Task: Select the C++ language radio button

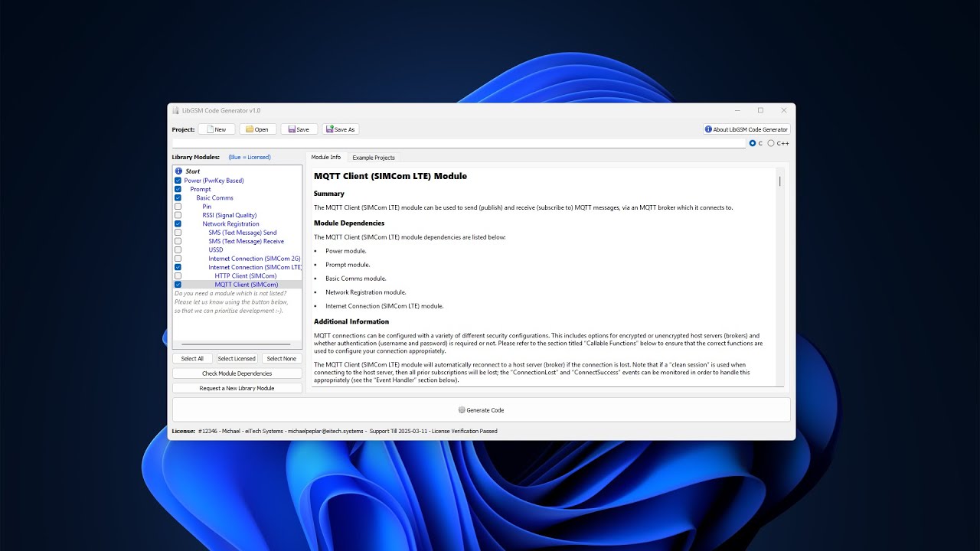Action: (771, 143)
